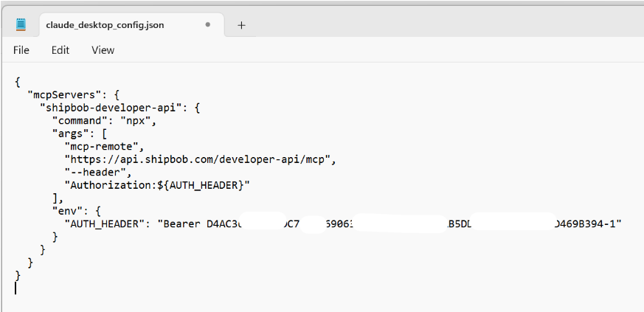Place cursor on the empty last line
This screenshot has height=312, width=644.
point(15,288)
